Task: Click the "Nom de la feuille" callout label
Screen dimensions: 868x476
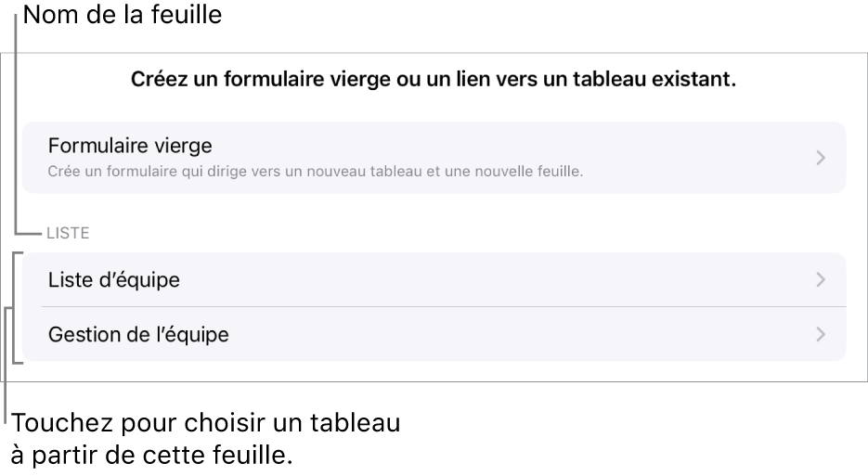Action: (x=123, y=16)
